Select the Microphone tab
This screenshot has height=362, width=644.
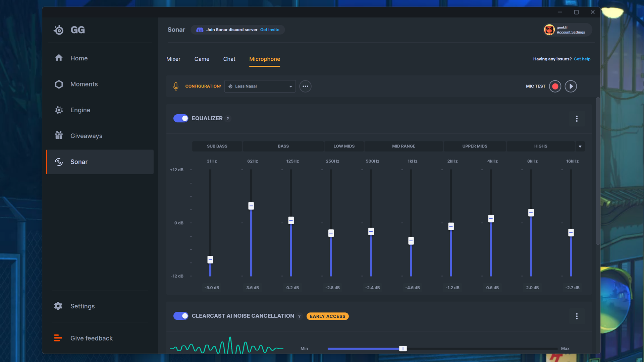pos(265,59)
